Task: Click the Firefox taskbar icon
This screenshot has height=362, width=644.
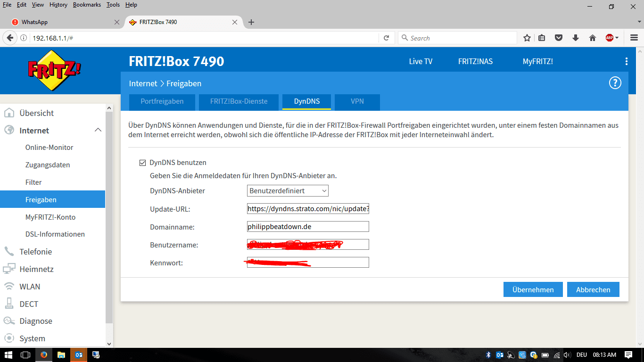Action: (44, 355)
